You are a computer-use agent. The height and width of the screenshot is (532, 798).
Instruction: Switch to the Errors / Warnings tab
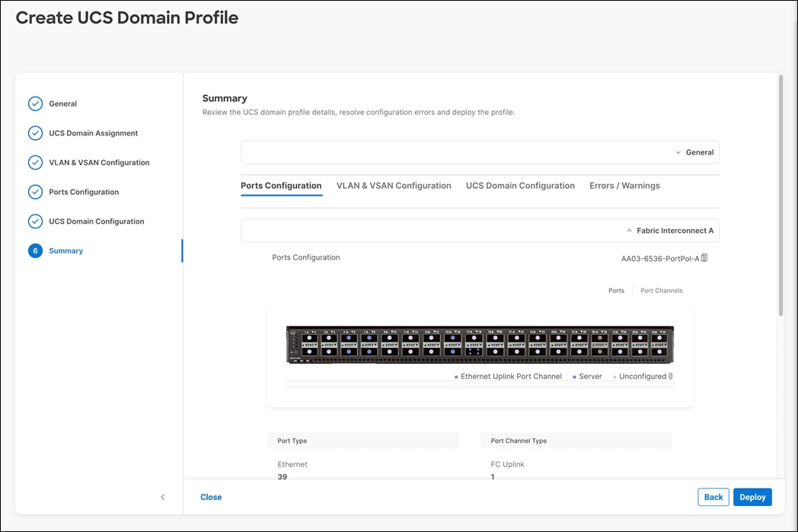click(624, 185)
